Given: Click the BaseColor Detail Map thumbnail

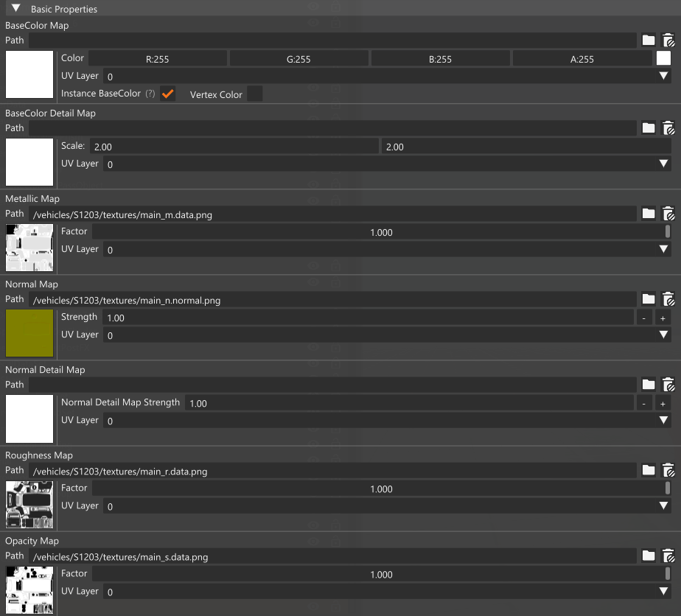Looking at the screenshot, I should (x=29, y=162).
